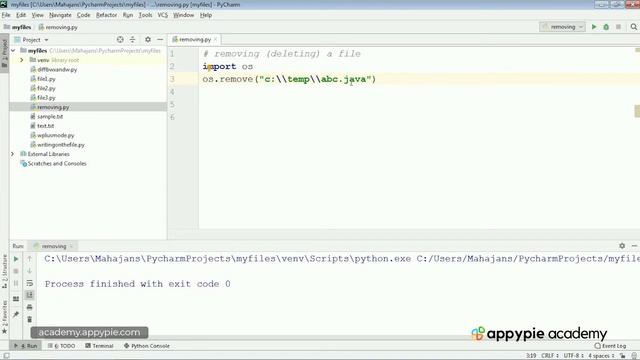Clear all Run console output trash icon
Image resolution: width=640 pixels, height=360 pixels.
(29, 319)
